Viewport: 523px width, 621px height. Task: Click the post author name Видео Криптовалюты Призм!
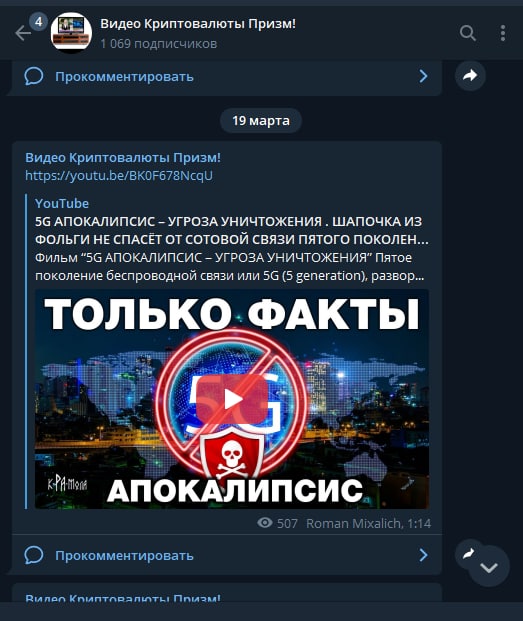click(123, 158)
